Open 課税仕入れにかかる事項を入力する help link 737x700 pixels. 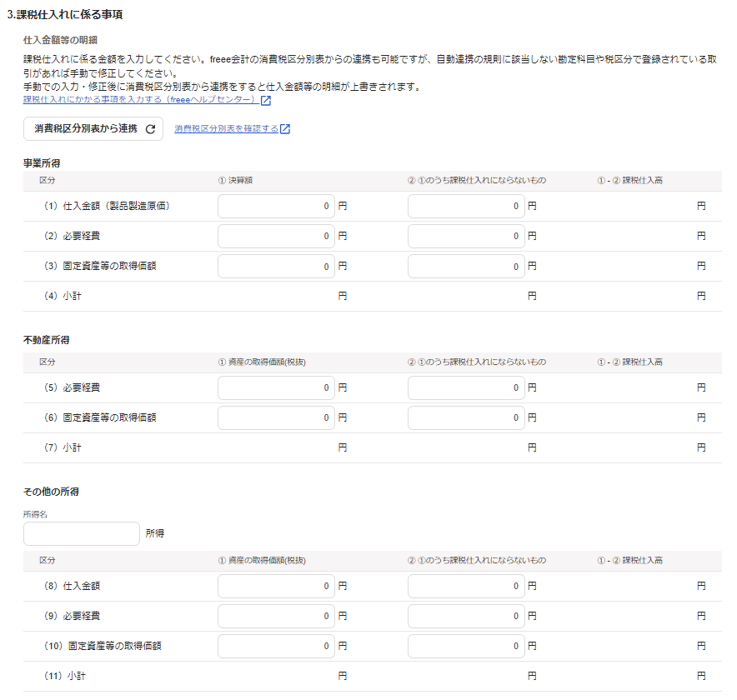[141, 100]
